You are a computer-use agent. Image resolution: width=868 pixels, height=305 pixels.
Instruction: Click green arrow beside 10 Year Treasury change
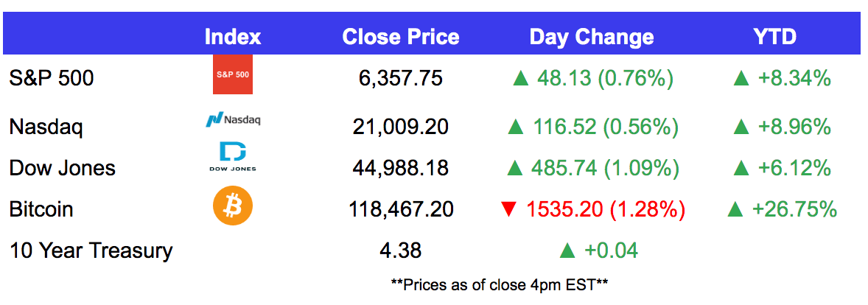tap(568, 251)
